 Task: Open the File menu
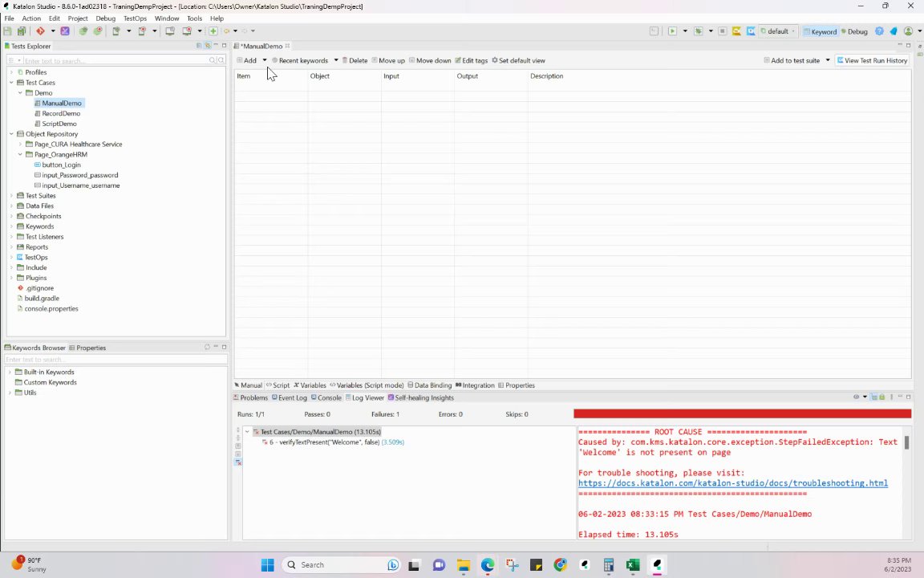point(9,18)
